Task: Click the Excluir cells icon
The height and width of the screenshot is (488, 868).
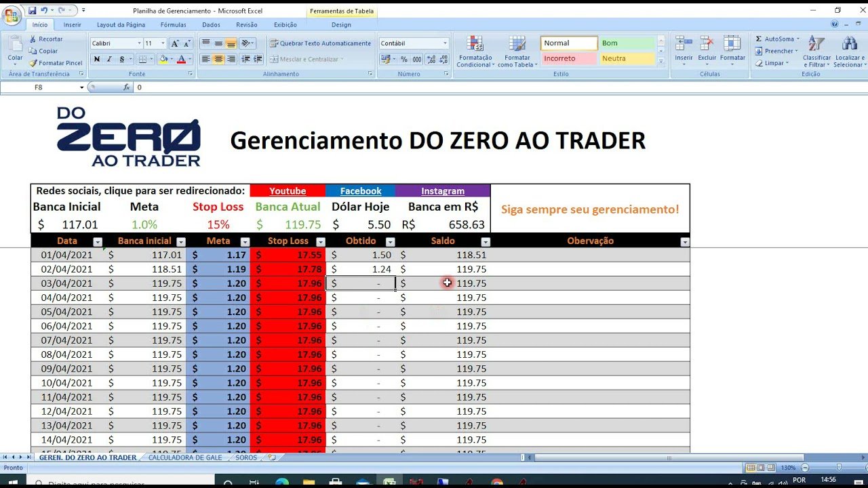Action: [x=707, y=43]
